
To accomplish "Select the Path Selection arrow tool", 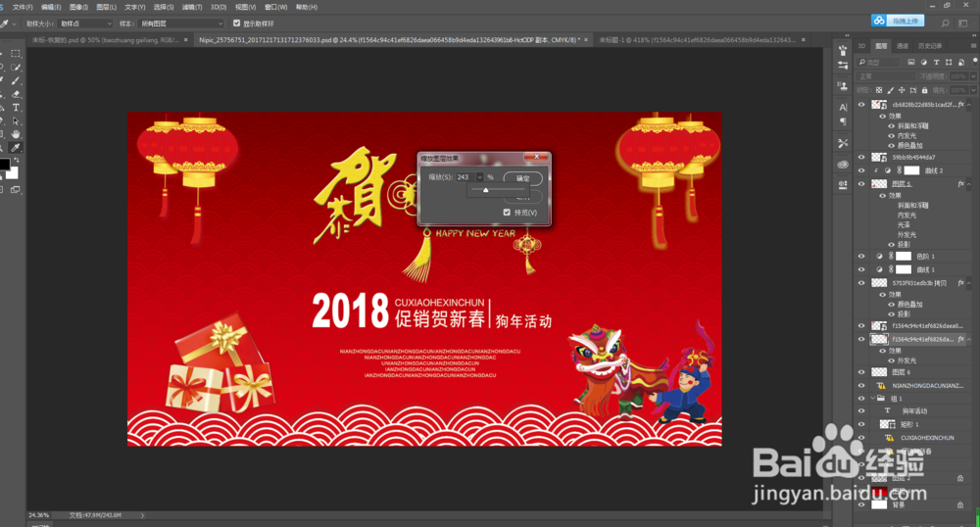I will (x=16, y=121).
